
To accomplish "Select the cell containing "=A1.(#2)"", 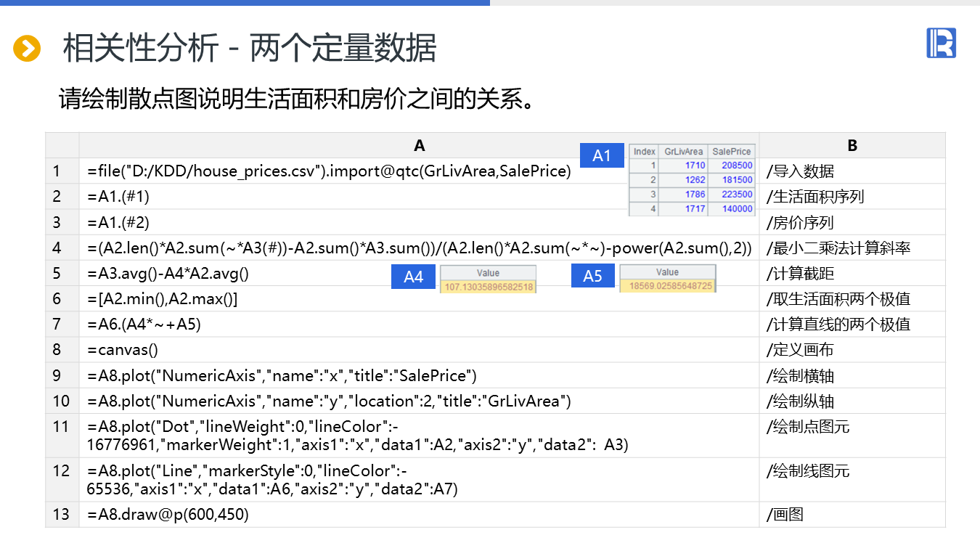I will (x=420, y=222).
